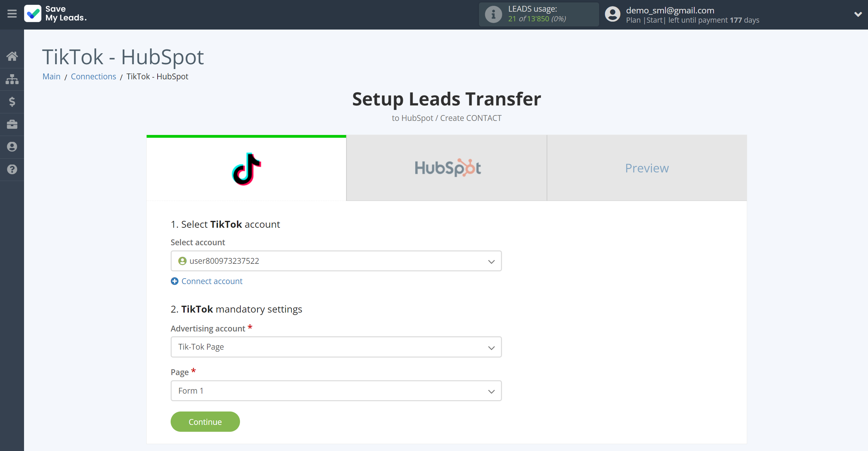Screen dimensions: 868x451
Task: Click the home navigation icon
Action: pyautogui.click(x=12, y=57)
